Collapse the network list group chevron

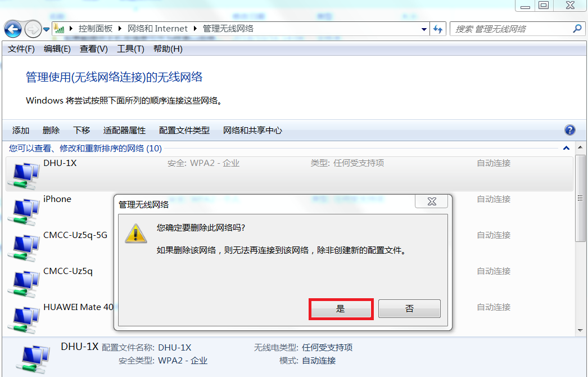566,149
